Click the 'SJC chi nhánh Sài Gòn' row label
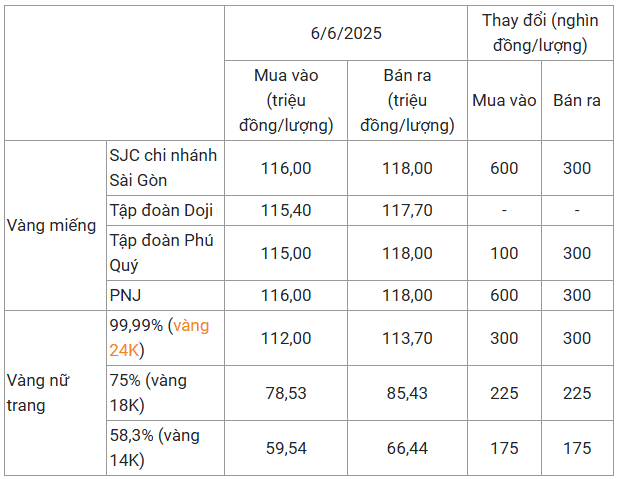 [x=165, y=168]
